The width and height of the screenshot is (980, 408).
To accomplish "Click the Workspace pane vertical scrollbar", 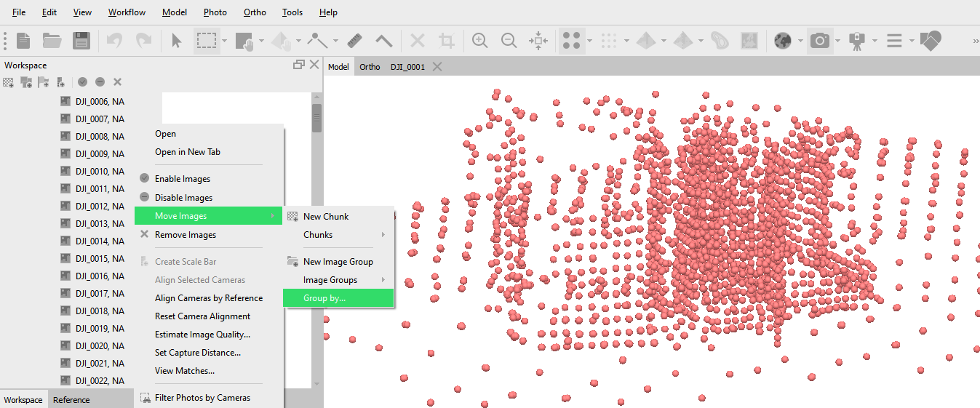I will click(316, 240).
